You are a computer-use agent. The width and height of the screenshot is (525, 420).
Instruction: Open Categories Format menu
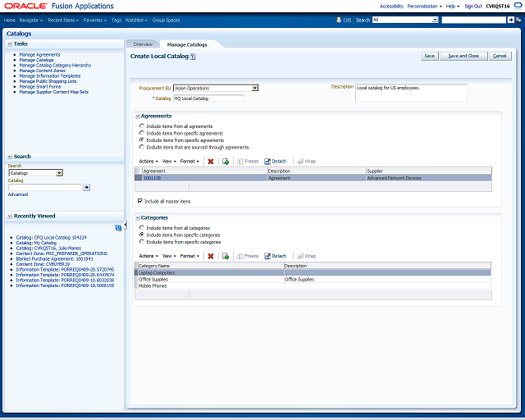pos(189,256)
